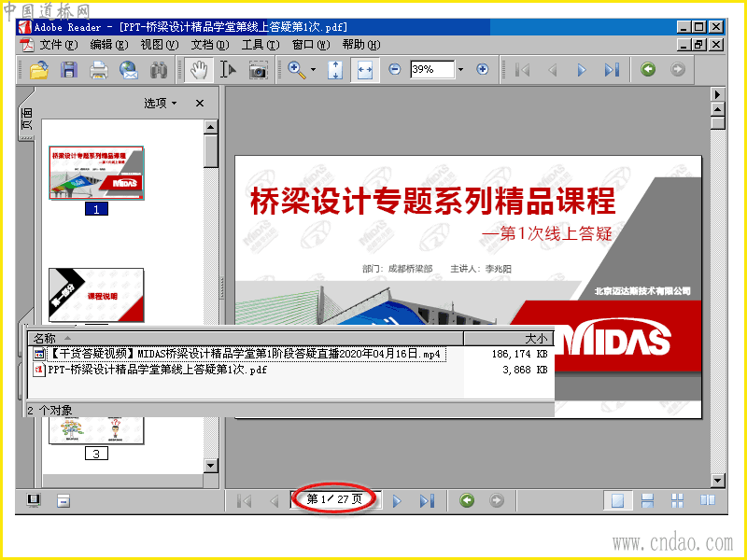Open the 文件(F) menu
The image size is (747, 560).
click(59, 45)
